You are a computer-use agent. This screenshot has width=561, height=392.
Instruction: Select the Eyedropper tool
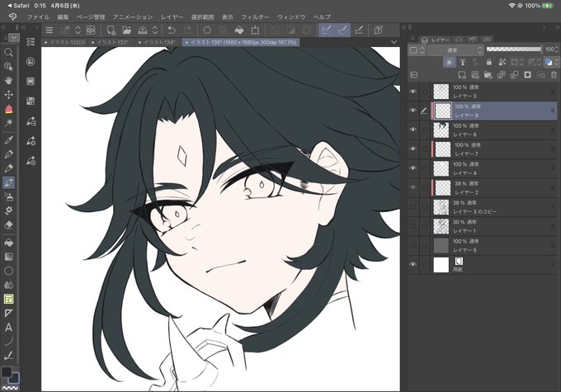[8, 140]
